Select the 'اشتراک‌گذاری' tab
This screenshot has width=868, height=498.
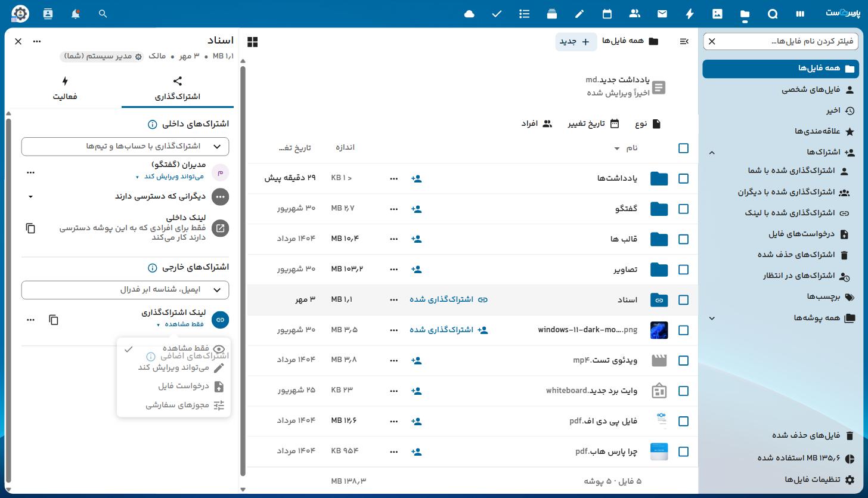pos(178,88)
